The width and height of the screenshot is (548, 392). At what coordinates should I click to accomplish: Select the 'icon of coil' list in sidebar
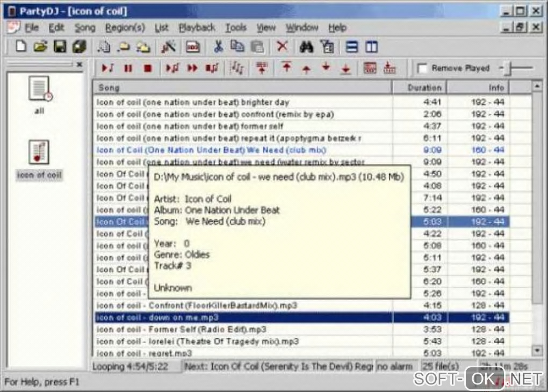[39, 159]
